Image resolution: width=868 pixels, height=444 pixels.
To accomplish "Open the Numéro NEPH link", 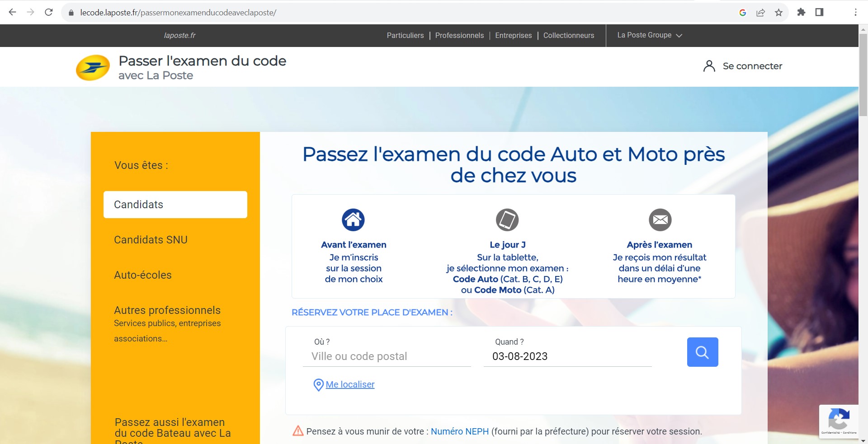I will [459, 431].
